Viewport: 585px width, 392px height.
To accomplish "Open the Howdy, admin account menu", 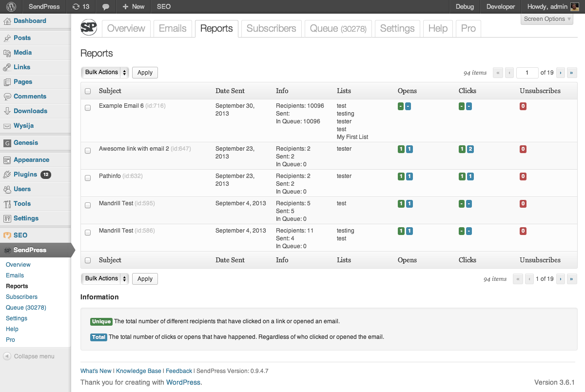I will [553, 7].
